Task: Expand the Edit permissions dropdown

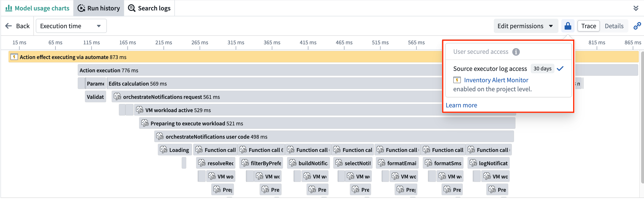Action: pyautogui.click(x=526, y=26)
